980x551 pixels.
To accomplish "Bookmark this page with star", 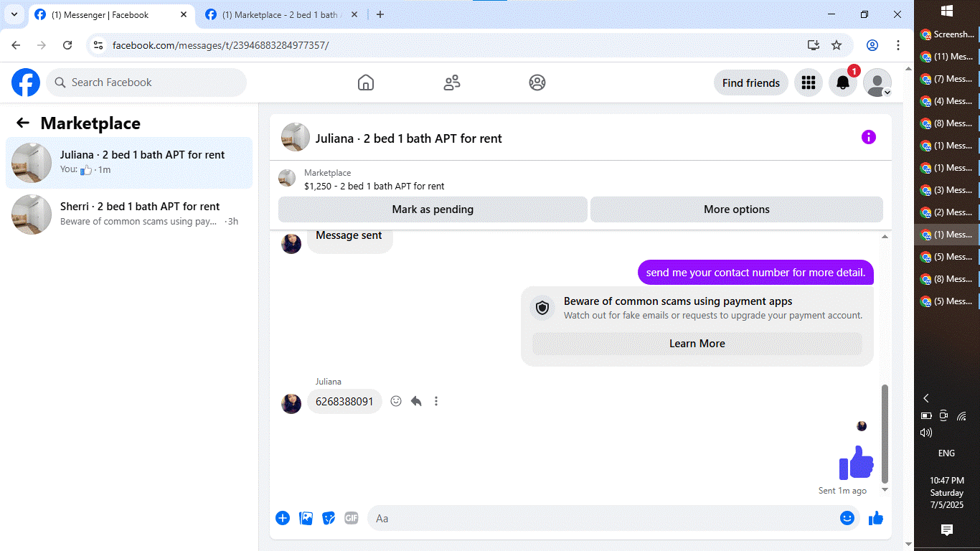I will 837,45.
